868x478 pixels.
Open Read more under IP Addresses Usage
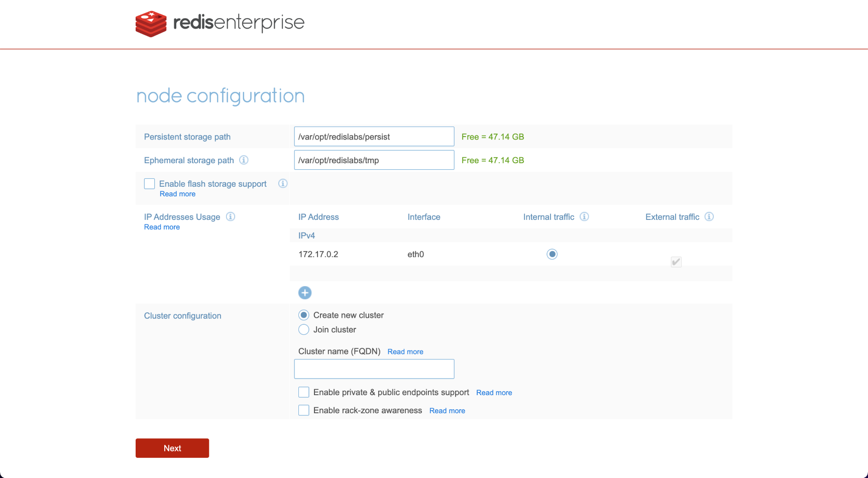click(162, 227)
